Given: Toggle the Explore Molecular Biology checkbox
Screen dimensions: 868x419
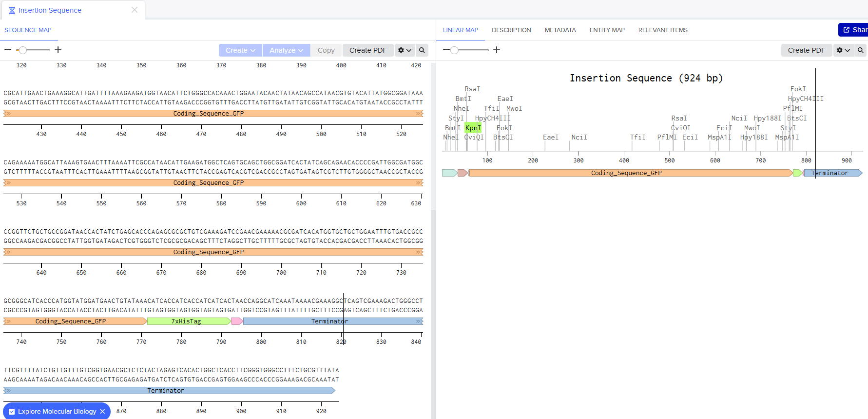Looking at the screenshot, I should (x=12, y=412).
